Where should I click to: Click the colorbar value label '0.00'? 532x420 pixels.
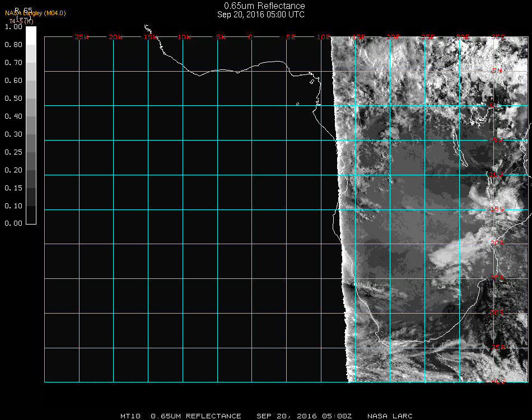click(x=13, y=223)
